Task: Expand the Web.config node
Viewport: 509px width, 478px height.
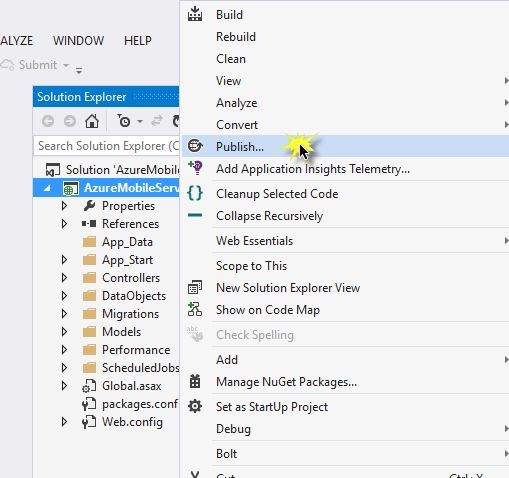Action: coord(64,422)
